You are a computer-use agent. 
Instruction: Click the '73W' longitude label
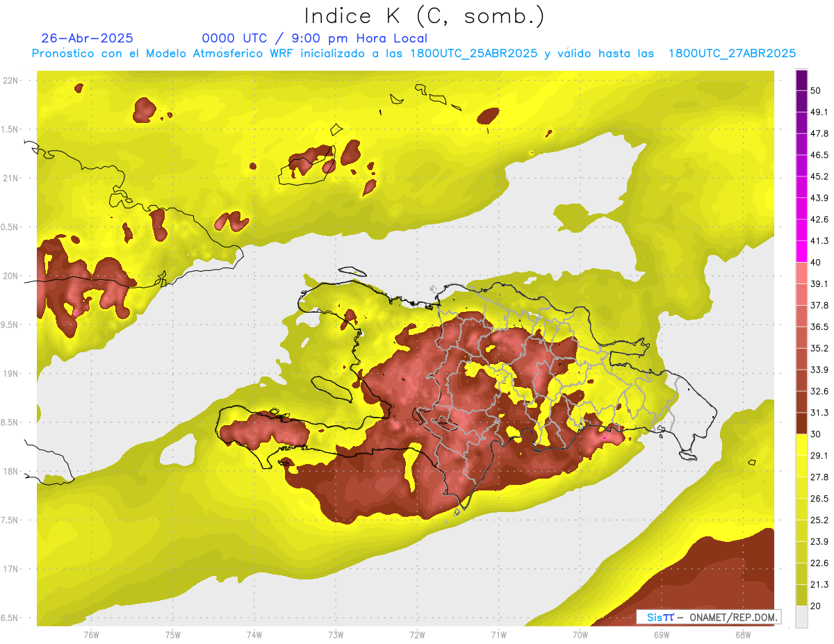(x=336, y=636)
